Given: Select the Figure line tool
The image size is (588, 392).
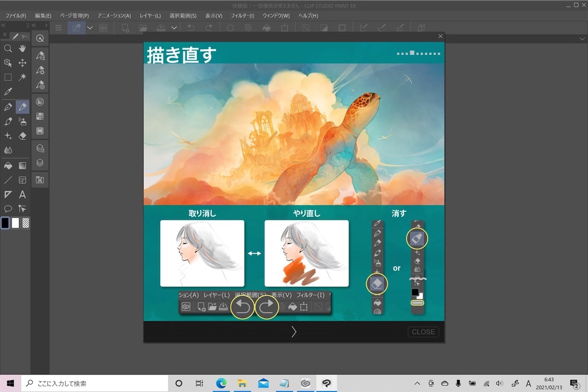Looking at the screenshot, I should 8,180.
